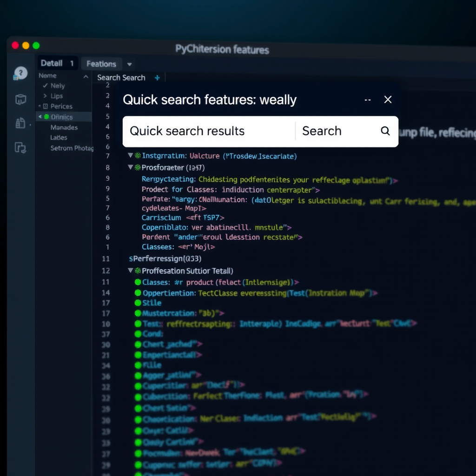Expand the Lips item in the sidebar tree
This screenshot has width=476, height=476.
[x=46, y=96]
